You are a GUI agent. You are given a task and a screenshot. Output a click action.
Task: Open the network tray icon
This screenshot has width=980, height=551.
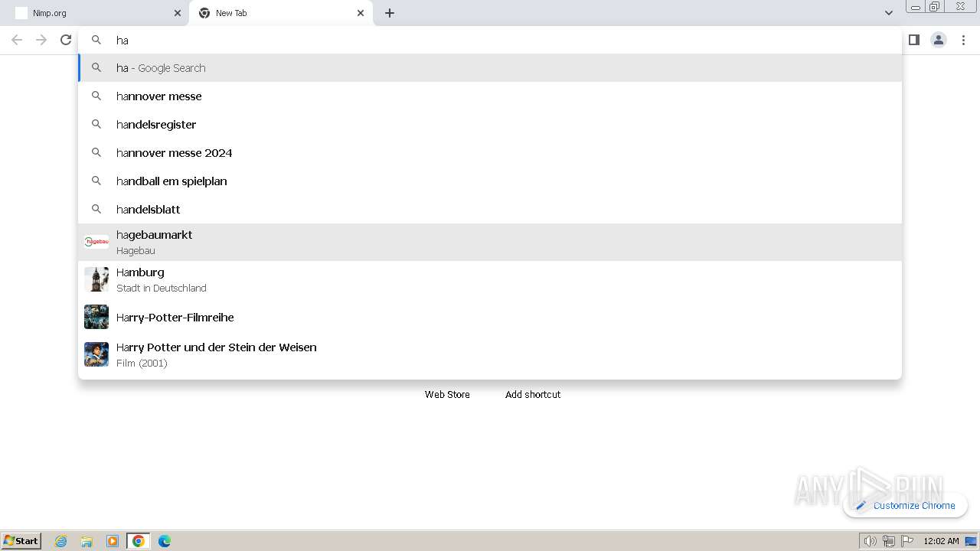pos(889,541)
